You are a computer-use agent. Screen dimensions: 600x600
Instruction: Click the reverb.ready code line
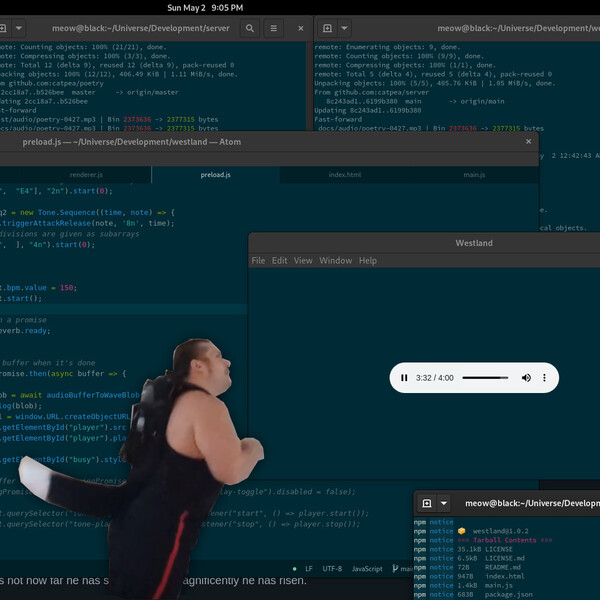[25, 331]
